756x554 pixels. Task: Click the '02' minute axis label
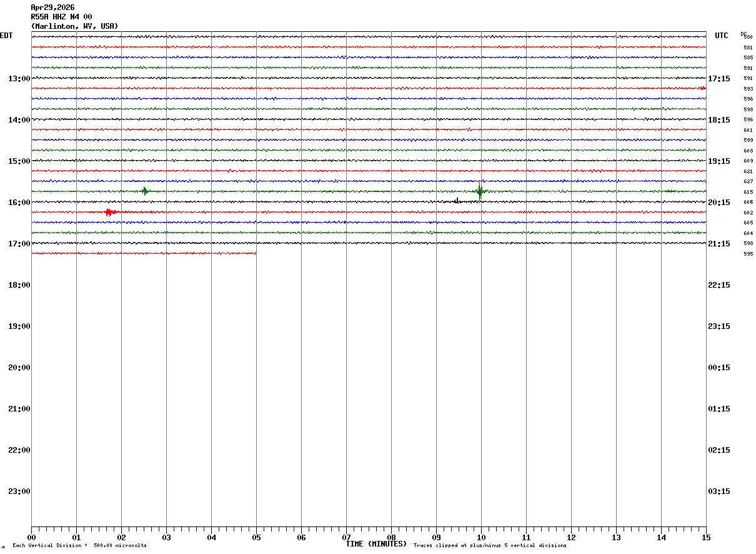coord(121,538)
